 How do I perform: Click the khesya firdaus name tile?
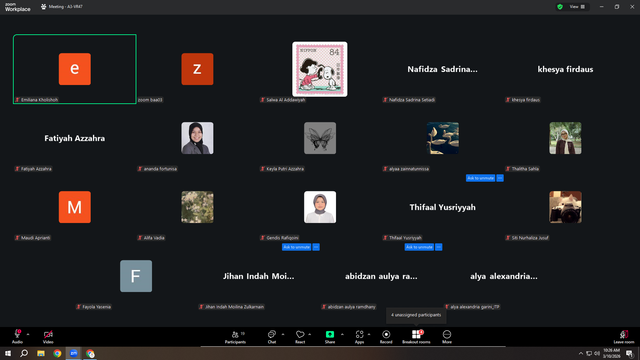(x=565, y=69)
